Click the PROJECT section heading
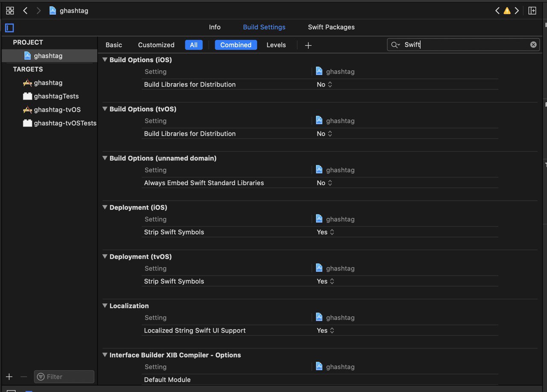547x392 pixels. [28, 42]
